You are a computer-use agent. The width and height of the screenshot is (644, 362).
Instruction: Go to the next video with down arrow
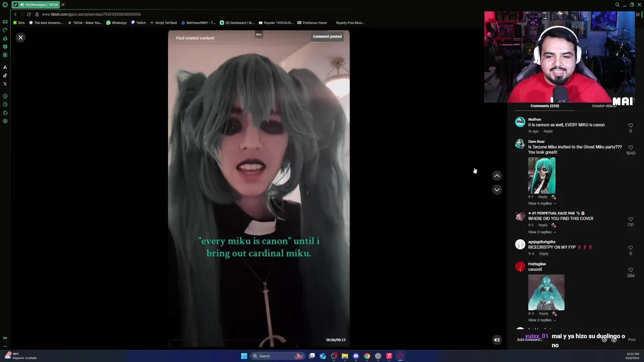click(x=497, y=190)
